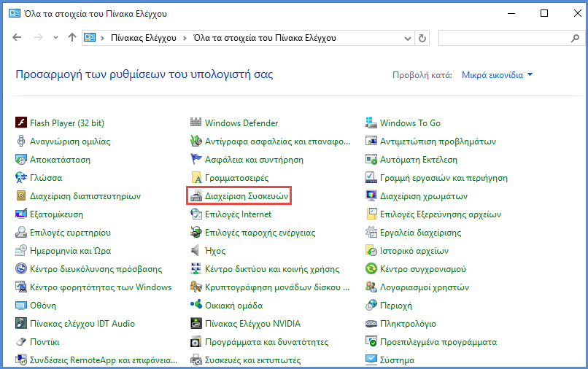Image resolution: width=588 pixels, height=369 pixels.
Task: Open Συσκευές και εκτυπωτές
Action: point(252,360)
